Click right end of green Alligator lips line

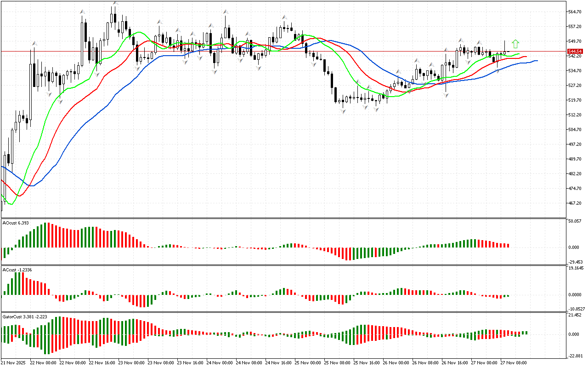tap(519, 54)
